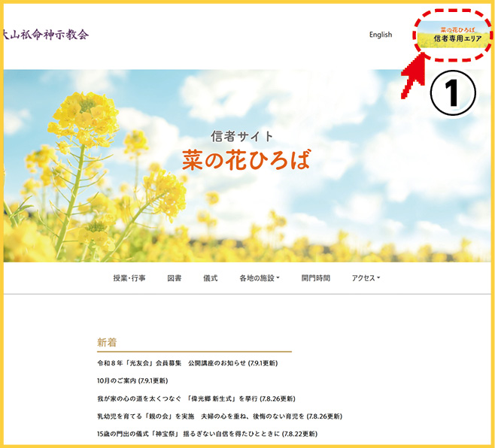Go to the 儀式 page
The image size is (495, 448).
[210, 278]
